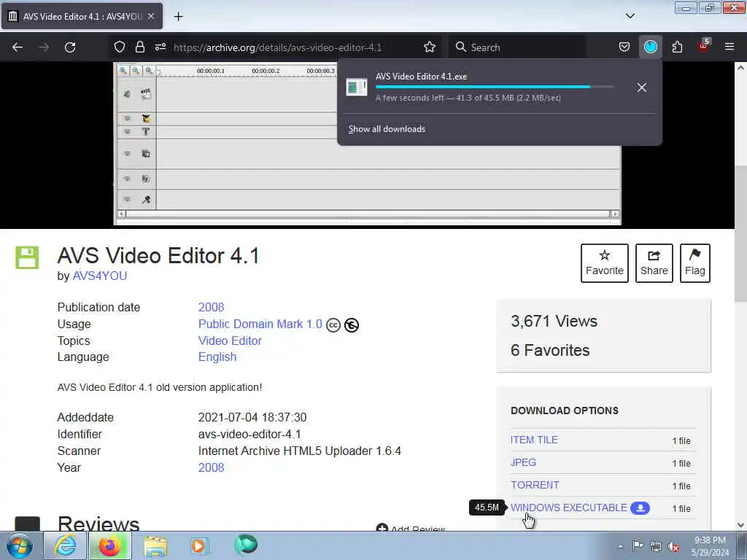
Task: Open the uBlock extension icon with badge
Action: tap(704, 46)
